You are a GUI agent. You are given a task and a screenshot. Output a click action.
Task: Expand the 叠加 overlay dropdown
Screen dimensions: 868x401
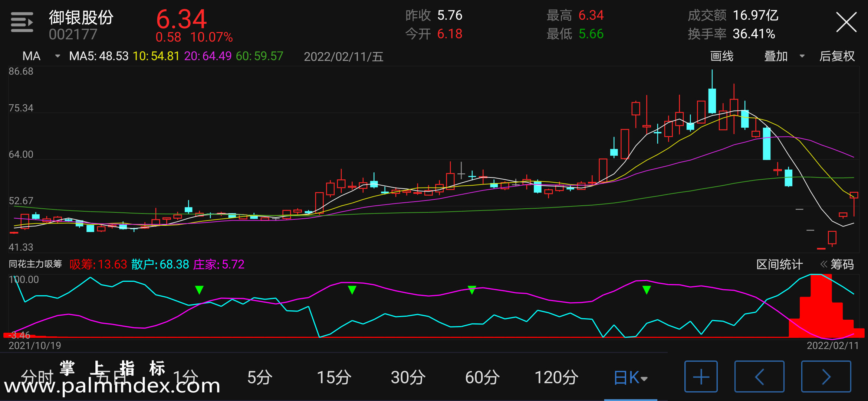[784, 56]
